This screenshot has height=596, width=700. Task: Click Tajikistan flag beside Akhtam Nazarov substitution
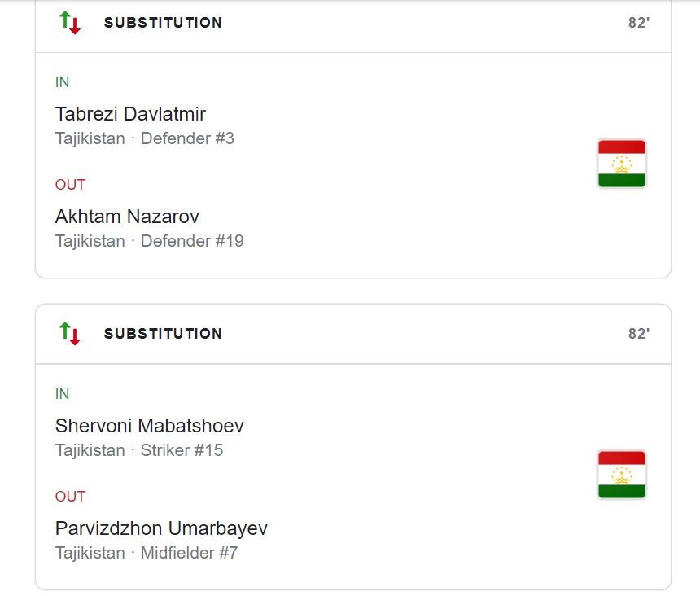tap(622, 164)
